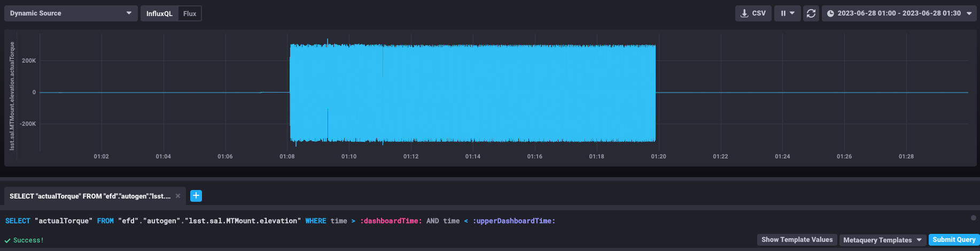The image size is (980, 251).
Task: Submit the query
Action: 954,240
